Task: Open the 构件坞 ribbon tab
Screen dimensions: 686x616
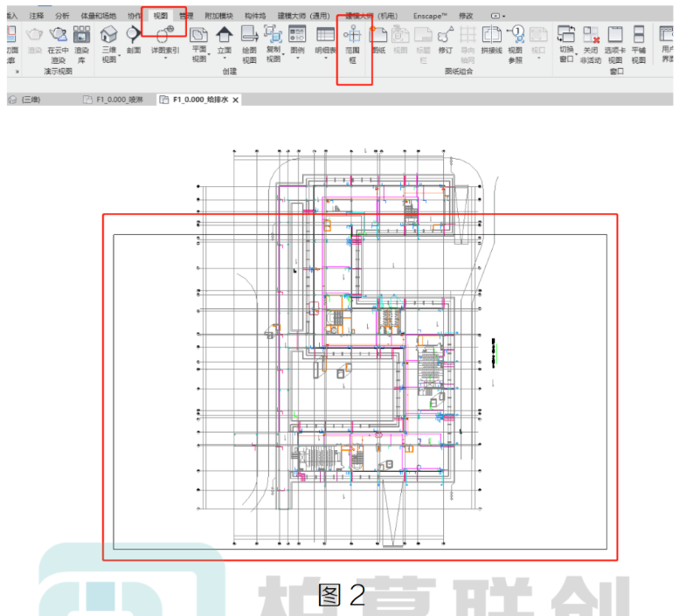Action: click(x=255, y=16)
